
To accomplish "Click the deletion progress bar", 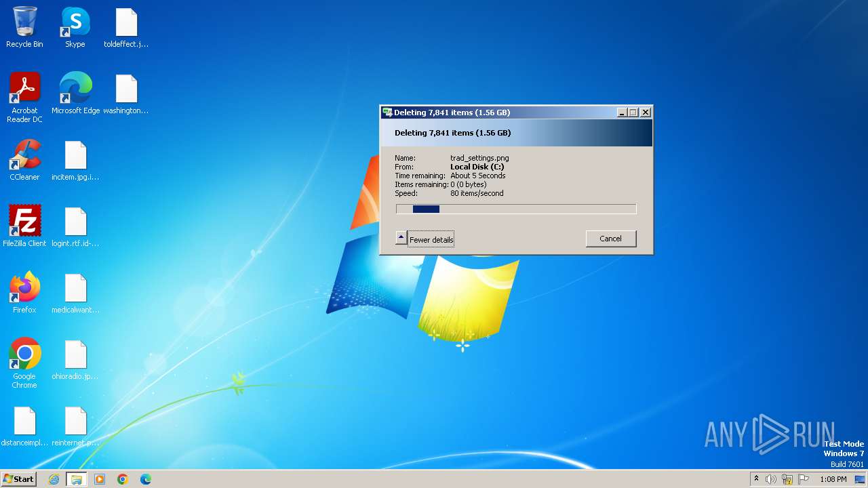I will [x=516, y=209].
